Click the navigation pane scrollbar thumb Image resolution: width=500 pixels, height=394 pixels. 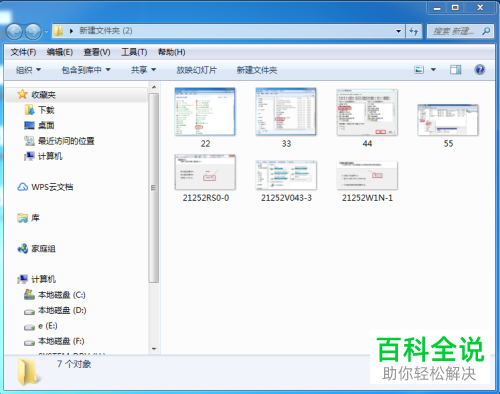click(154, 188)
